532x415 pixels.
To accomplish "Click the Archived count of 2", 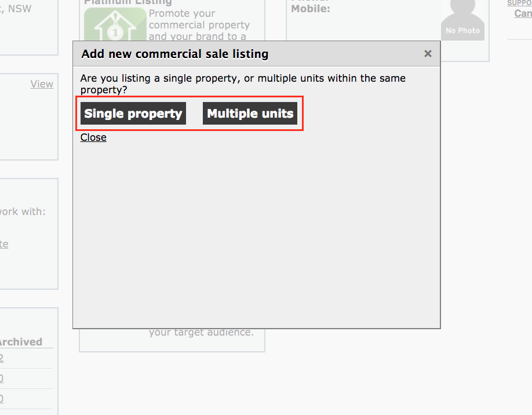I will [1, 358].
